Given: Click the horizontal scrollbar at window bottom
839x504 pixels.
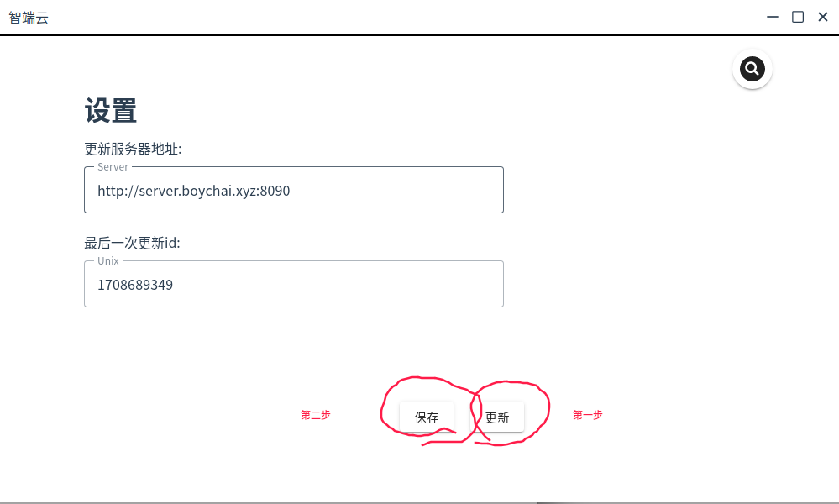Looking at the screenshot, I should coord(420,501).
